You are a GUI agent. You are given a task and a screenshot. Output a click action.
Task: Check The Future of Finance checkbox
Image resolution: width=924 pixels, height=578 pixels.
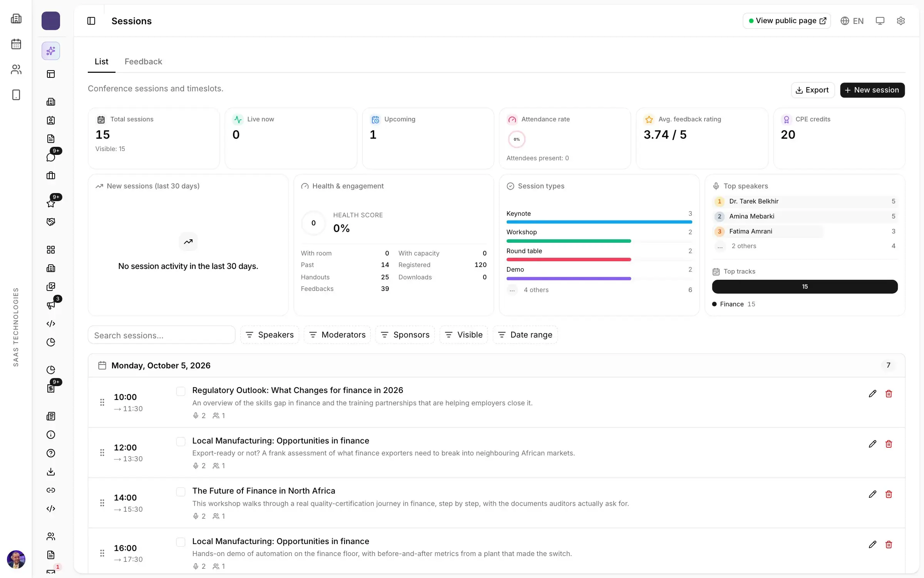pyautogui.click(x=181, y=492)
